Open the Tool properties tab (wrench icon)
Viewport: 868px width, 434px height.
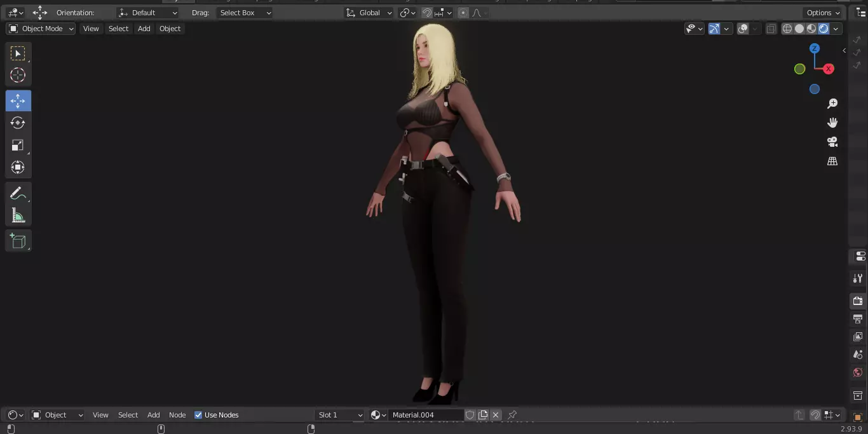point(858,278)
